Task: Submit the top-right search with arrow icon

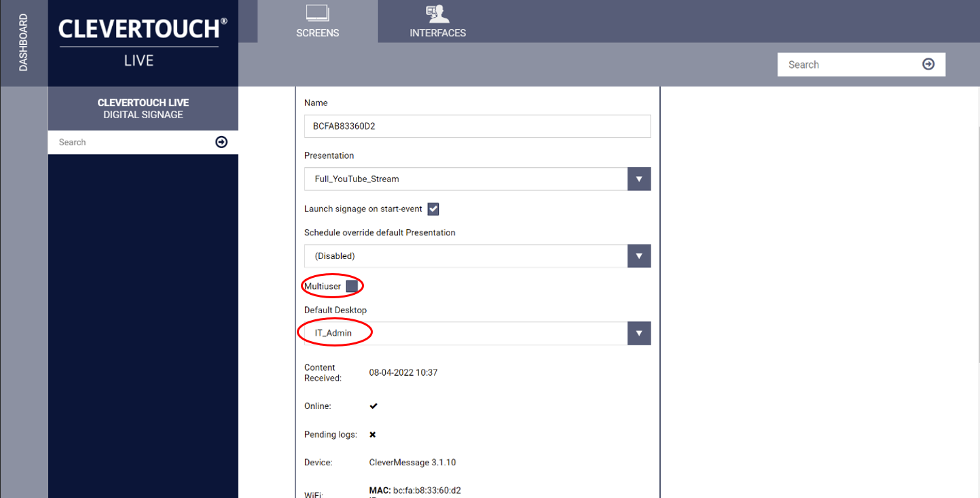Action: pyautogui.click(x=928, y=64)
